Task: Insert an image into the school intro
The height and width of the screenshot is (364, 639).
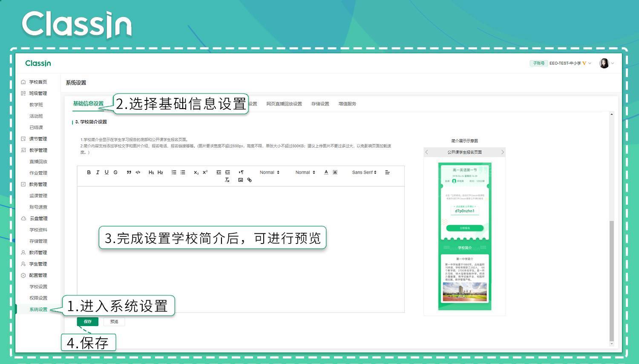Action: click(x=240, y=180)
